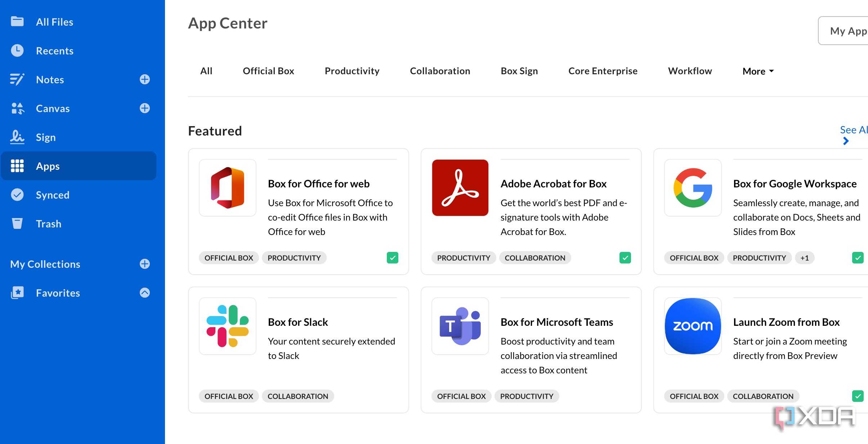Open the All Files folder icon
The image size is (868, 444).
pos(17,22)
